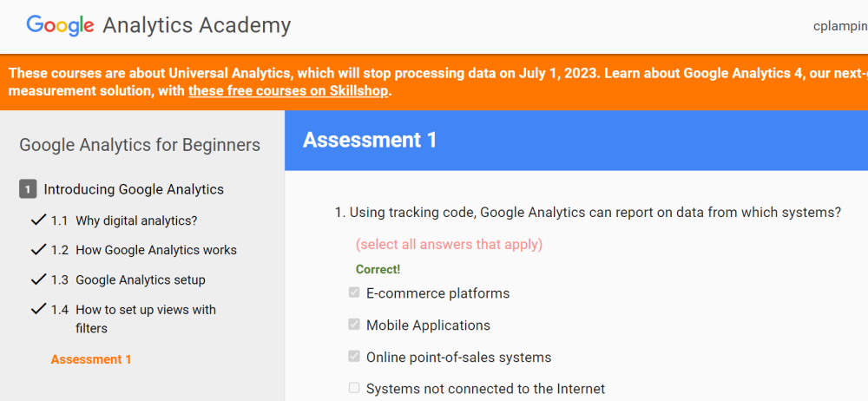This screenshot has height=401, width=868.
Task: Click the unit 1 number badge
Action: tap(28, 189)
